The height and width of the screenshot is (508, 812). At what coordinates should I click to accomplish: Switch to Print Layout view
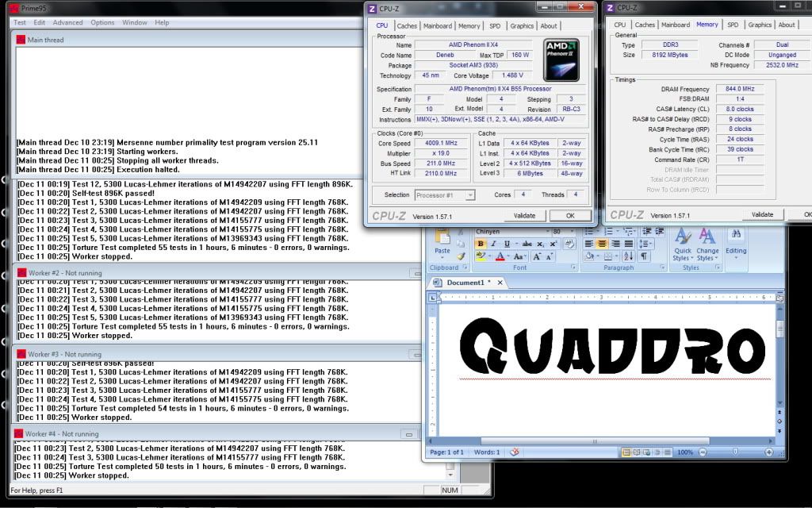(626, 452)
